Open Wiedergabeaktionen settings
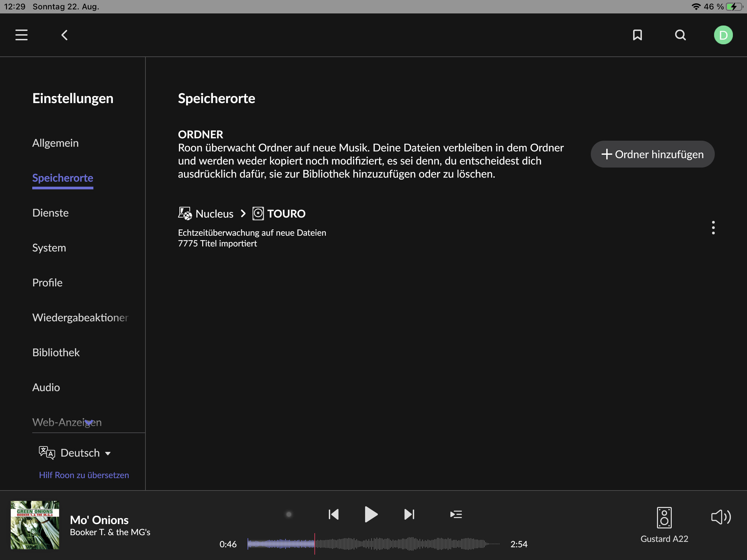The width and height of the screenshot is (747, 560). 80,317
